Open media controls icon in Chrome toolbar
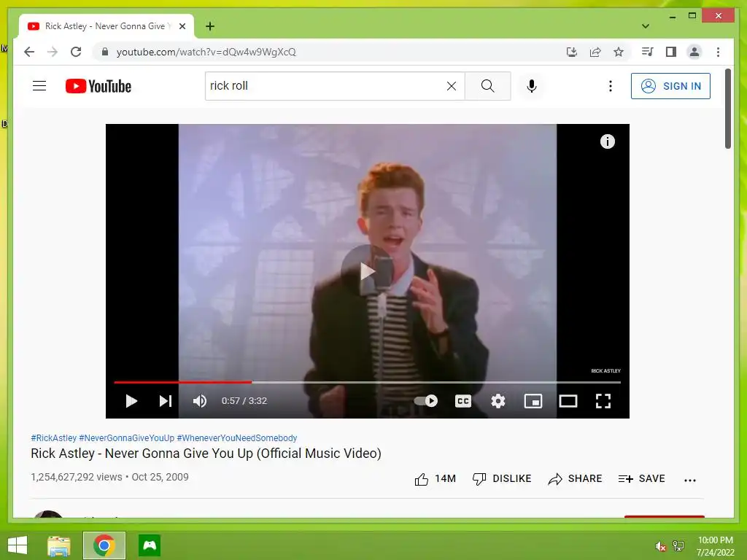 point(647,52)
